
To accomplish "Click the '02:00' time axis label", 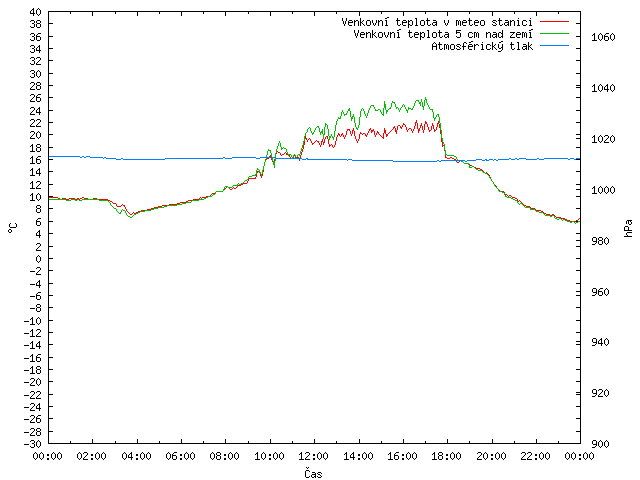I will tap(92, 456).
